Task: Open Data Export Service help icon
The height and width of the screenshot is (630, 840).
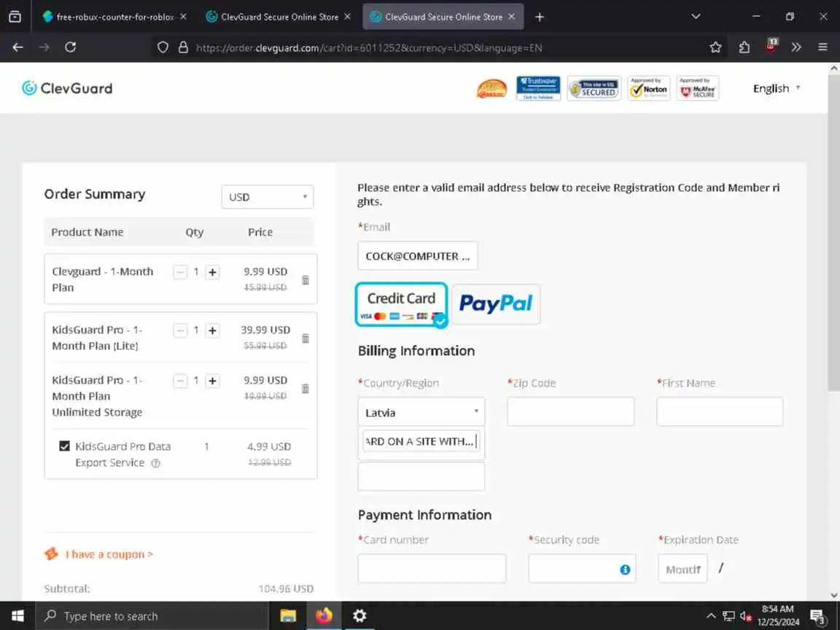Action: (155, 464)
